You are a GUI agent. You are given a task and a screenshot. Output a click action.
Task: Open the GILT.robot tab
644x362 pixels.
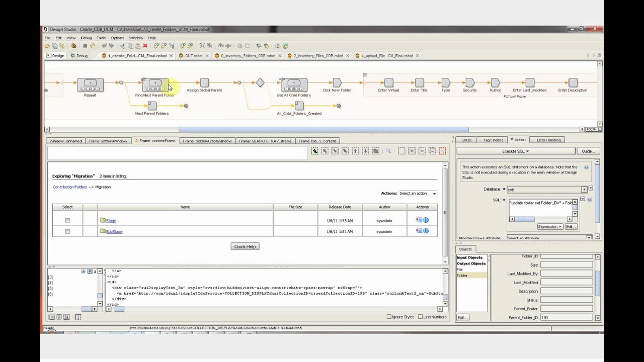pyautogui.click(x=194, y=56)
